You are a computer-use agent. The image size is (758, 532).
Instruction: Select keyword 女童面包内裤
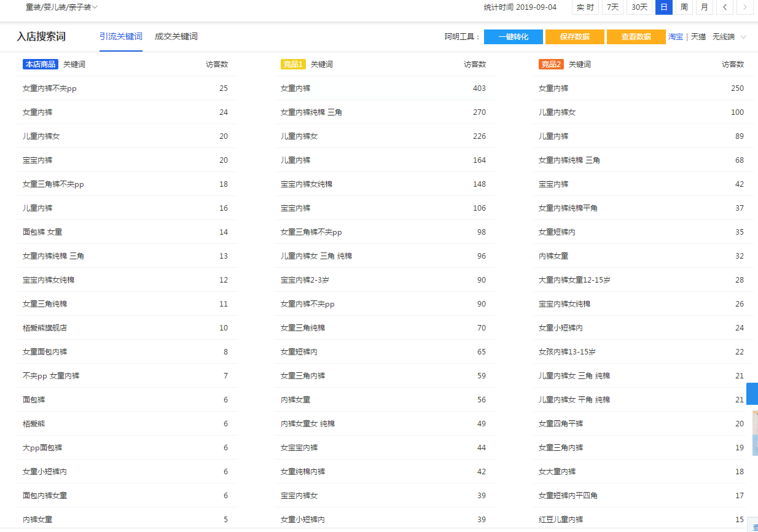(45, 352)
